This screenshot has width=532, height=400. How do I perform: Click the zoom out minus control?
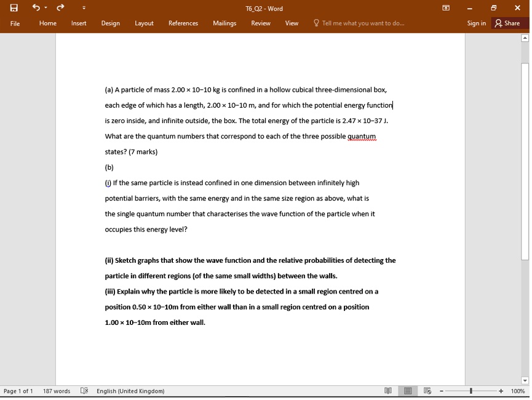click(x=442, y=391)
